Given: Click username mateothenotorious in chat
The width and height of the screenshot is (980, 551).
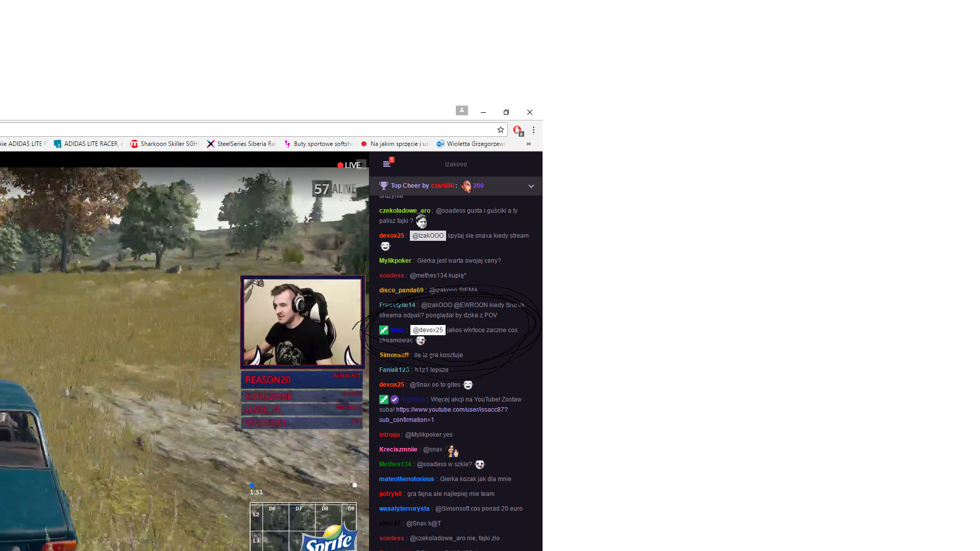Looking at the screenshot, I should pyautogui.click(x=406, y=479).
